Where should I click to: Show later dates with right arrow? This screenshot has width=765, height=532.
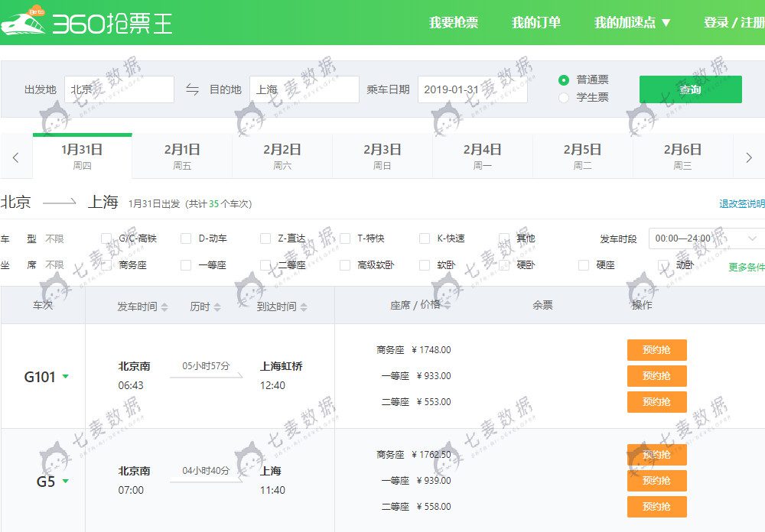click(x=749, y=157)
